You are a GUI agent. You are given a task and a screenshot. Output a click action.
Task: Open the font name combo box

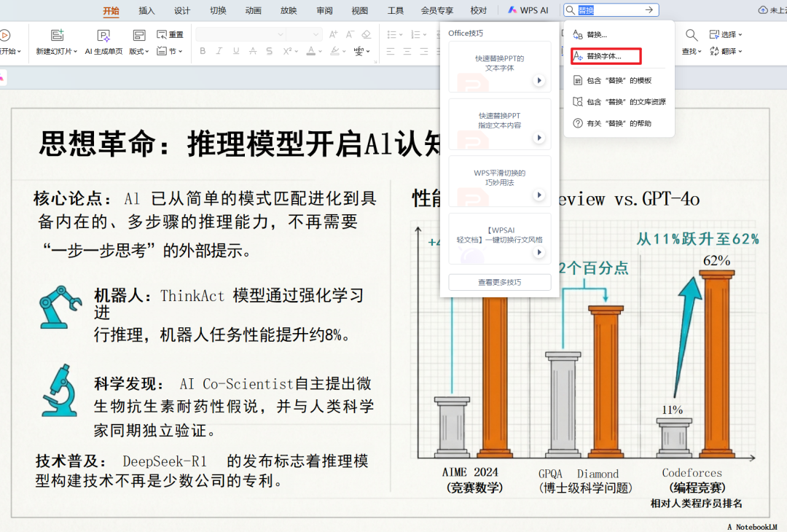pos(240,34)
